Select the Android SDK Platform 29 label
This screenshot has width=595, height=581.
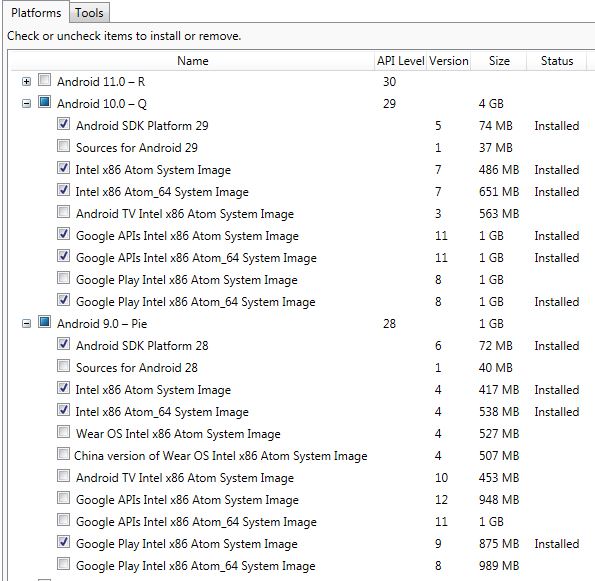(142, 126)
